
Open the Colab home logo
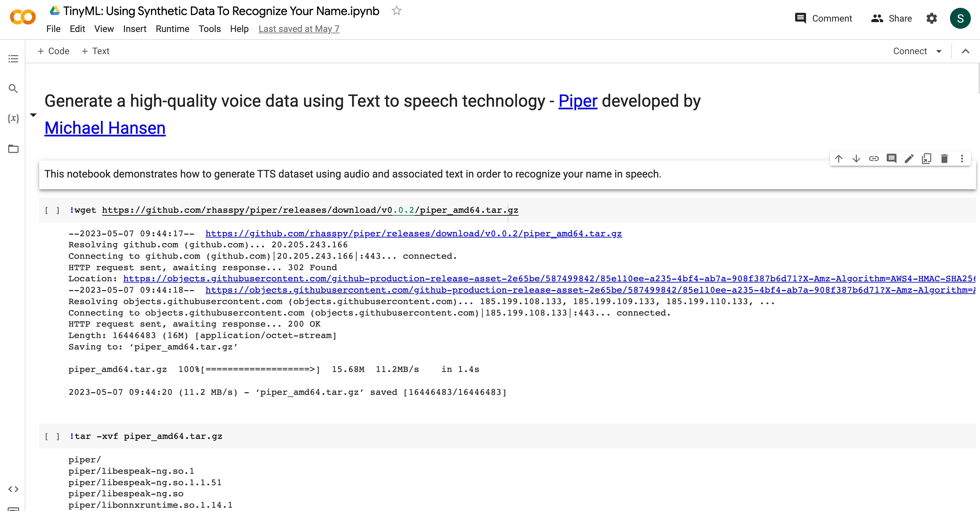coord(23,18)
